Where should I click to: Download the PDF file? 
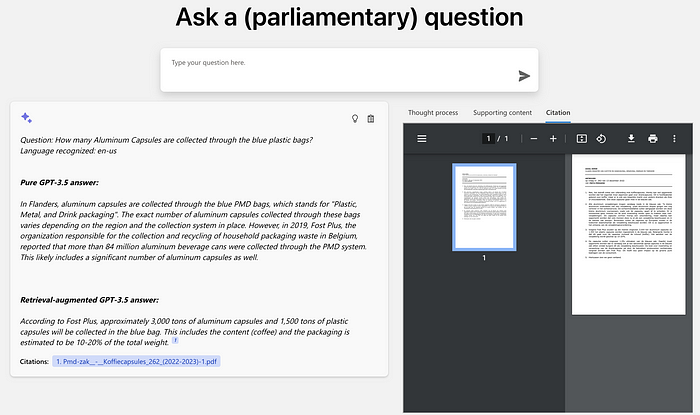pyautogui.click(x=631, y=138)
